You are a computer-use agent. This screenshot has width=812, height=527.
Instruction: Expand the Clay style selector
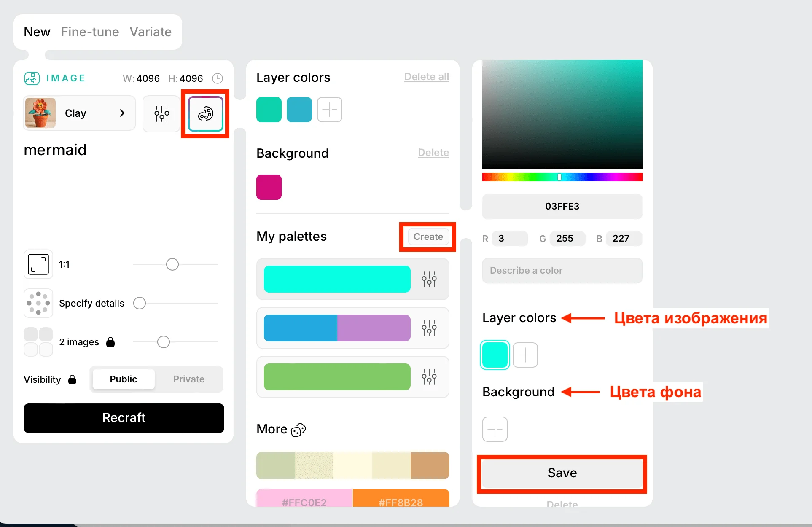tap(79, 113)
